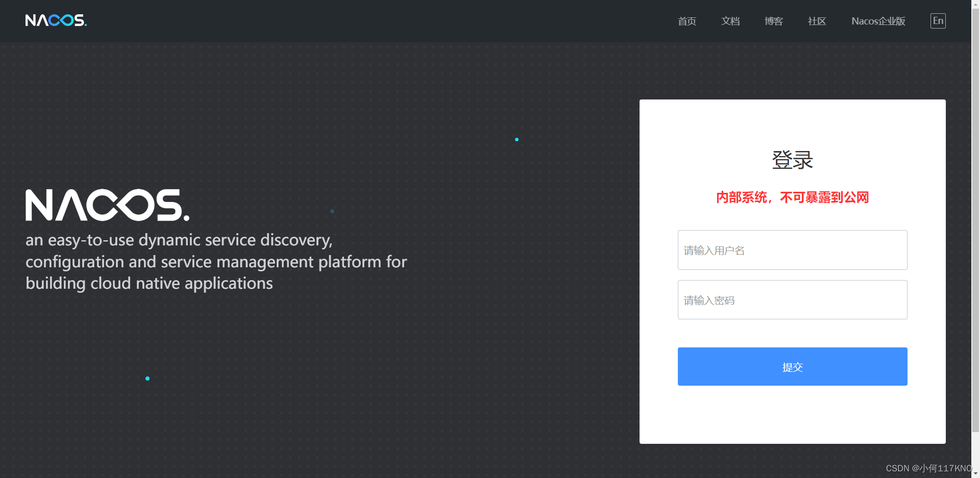Click the scrollbar down arrow

coord(975,473)
